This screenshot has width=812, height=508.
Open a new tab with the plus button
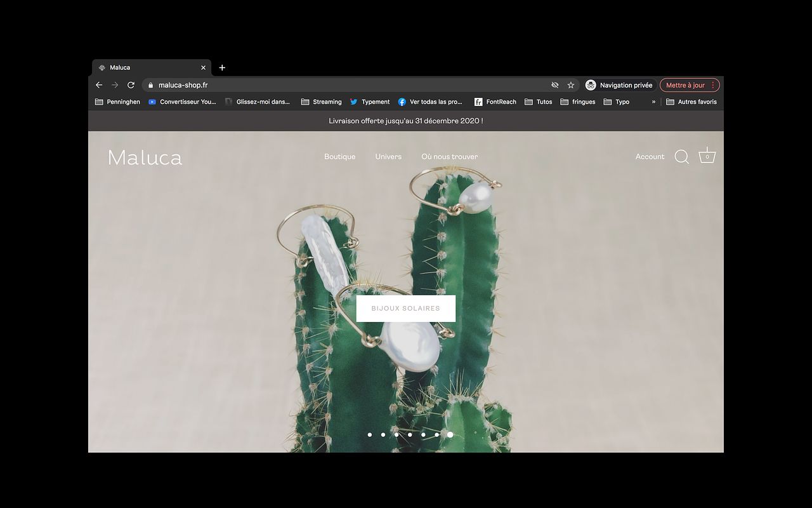pyautogui.click(x=222, y=67)
